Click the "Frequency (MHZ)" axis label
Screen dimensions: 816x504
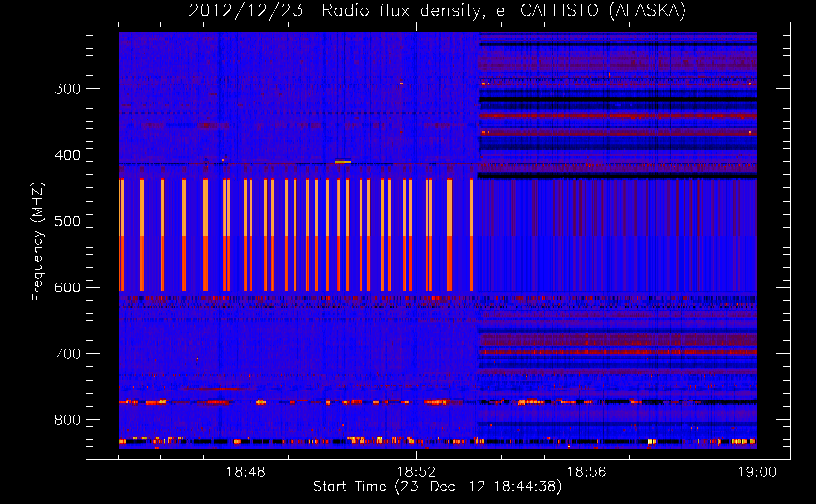(x=38, y=241)
